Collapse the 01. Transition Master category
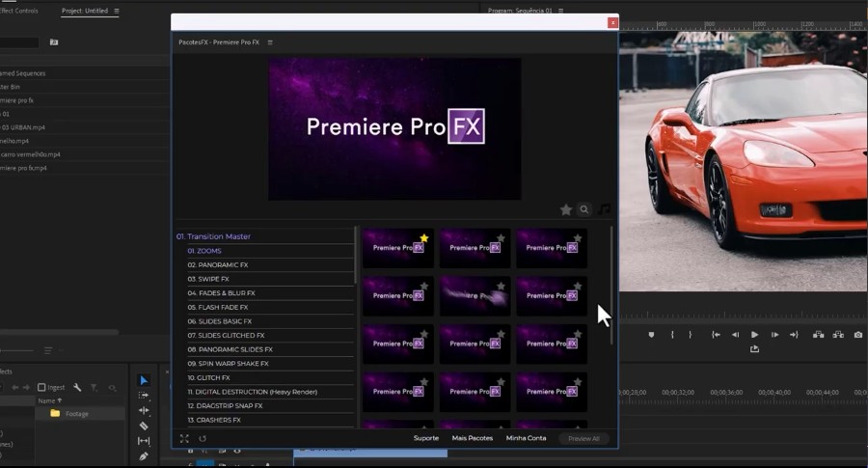The image size is (868, 468). click(213, 236)
